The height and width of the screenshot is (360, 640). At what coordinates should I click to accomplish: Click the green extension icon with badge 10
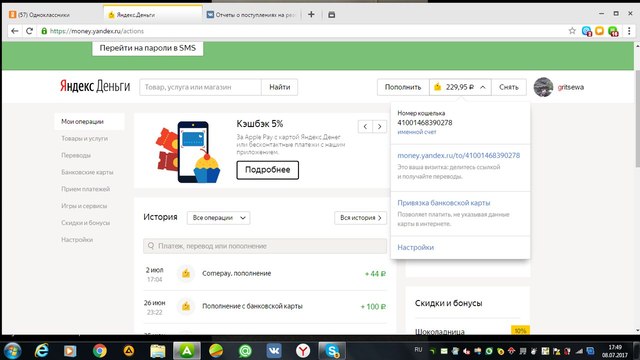[x=613, y=31]
